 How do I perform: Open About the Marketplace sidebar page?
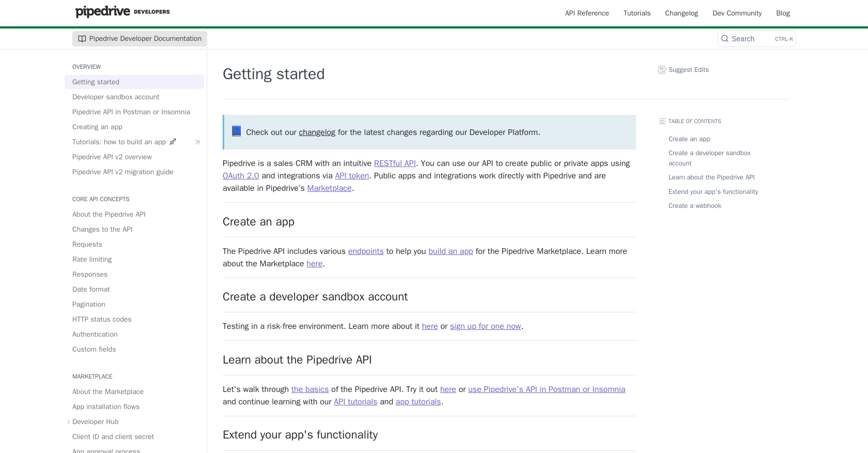pyautogui.click(x=134, y=391)
